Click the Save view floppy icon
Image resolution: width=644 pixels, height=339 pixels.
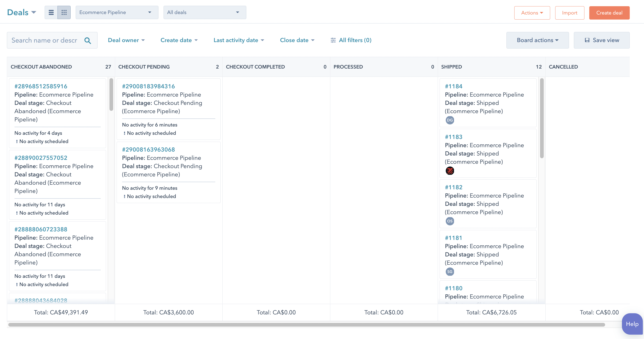[587, 40]
